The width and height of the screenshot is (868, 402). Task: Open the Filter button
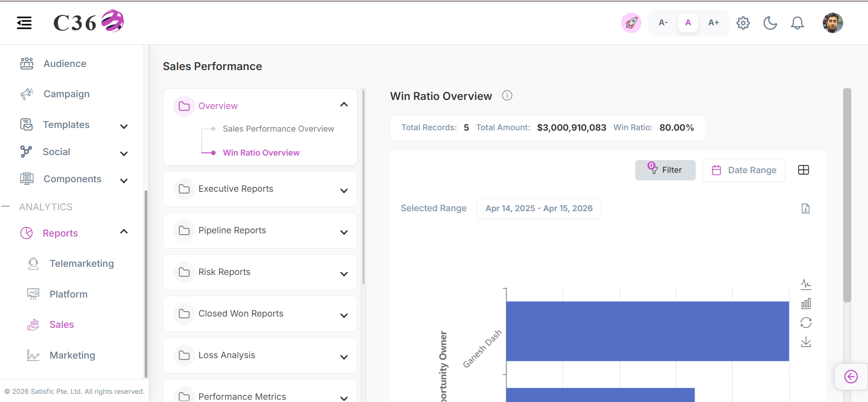pos(665,170)
